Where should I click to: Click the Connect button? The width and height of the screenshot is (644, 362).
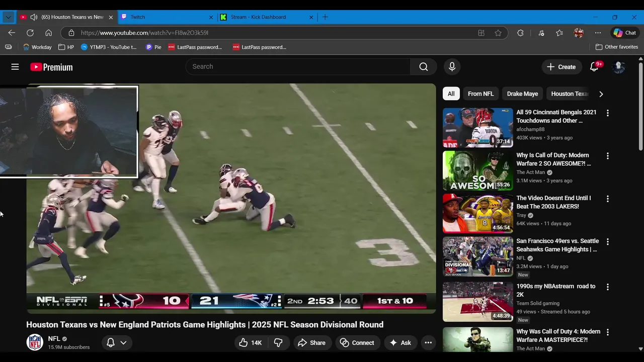(x=357, y=343)
